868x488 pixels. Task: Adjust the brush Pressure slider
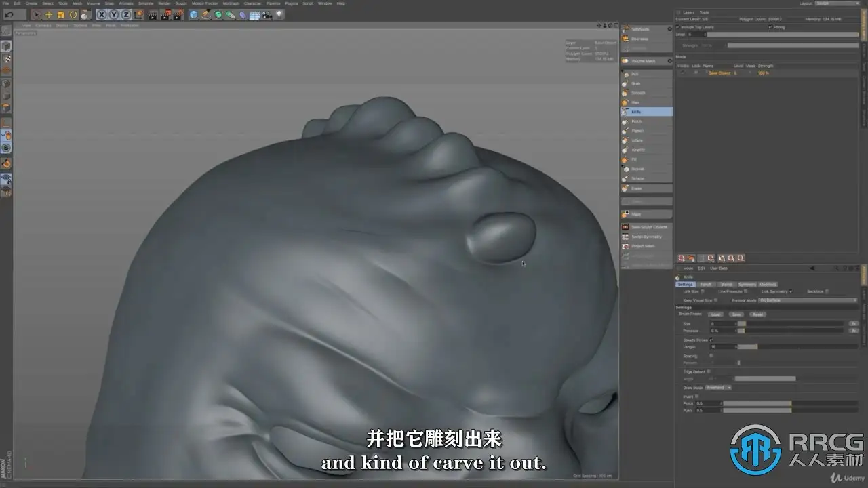point(792,331)
